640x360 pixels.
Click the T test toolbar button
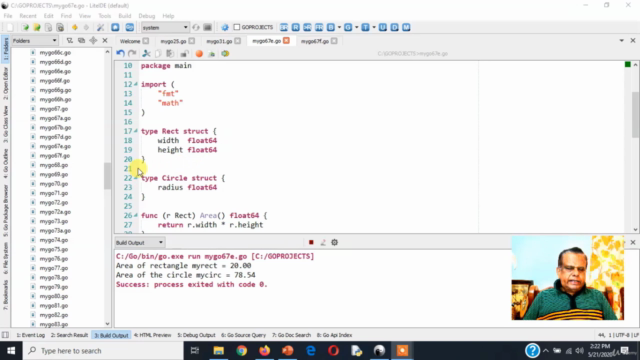[x=365, y=27]
